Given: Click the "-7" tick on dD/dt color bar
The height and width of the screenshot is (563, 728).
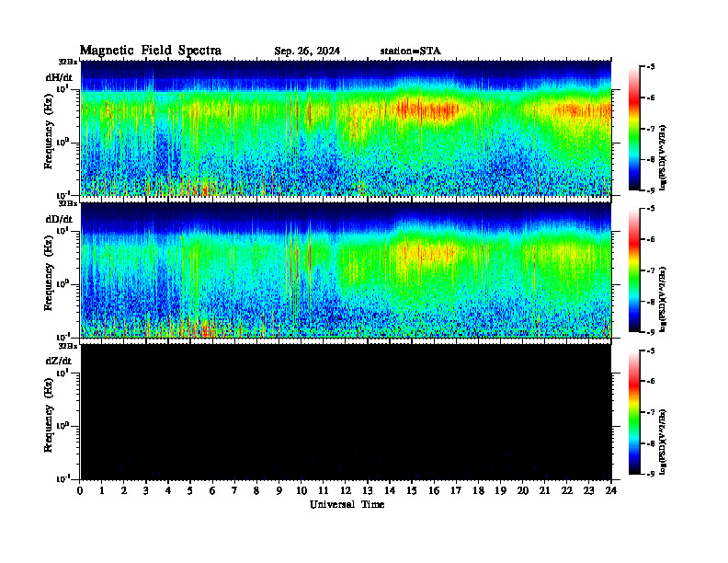Looking at the screenshot, I should pyautogui.click(x=651, y=270).
